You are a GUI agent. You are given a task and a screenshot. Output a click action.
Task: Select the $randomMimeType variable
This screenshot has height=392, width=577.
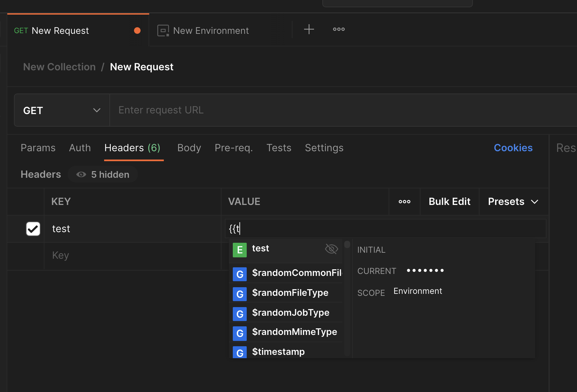(294, 332)
